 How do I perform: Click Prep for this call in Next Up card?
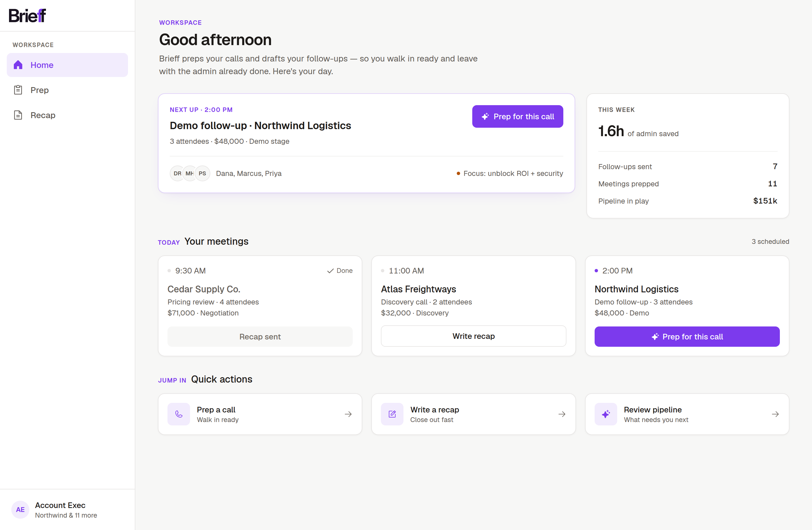pyautogui.click(x=518, y=117)
